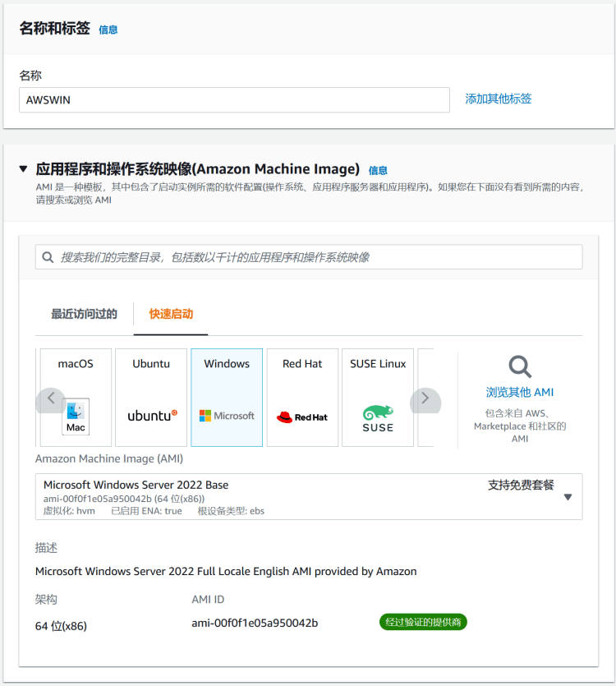Click the search icon in the AMI catalog search field
The image size is (616, 686).
[x=48, y=257]
